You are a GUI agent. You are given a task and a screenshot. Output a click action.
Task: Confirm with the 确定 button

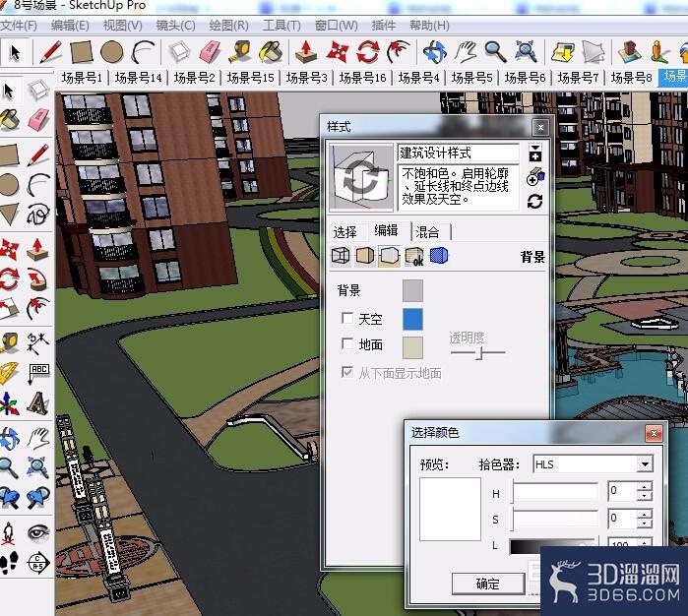click(x=488, y=584)
